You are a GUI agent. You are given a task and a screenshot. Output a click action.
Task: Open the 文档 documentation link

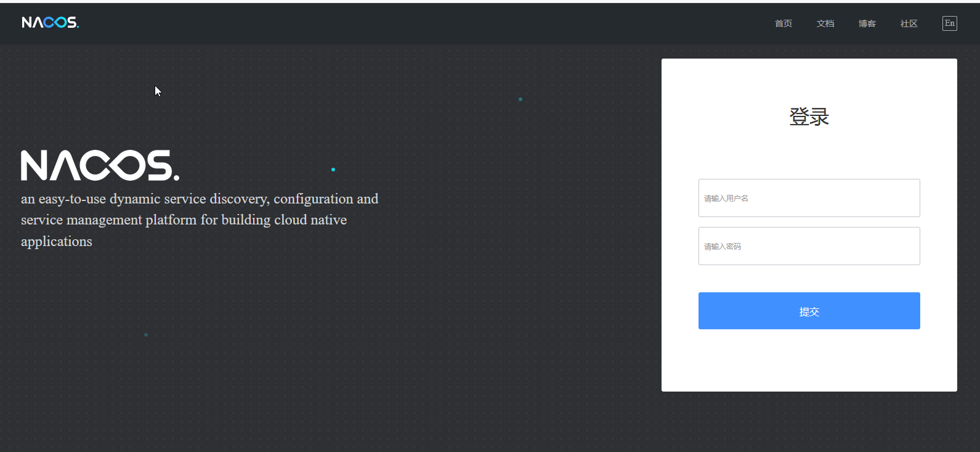pyautogui.click(x=825, y=23)
